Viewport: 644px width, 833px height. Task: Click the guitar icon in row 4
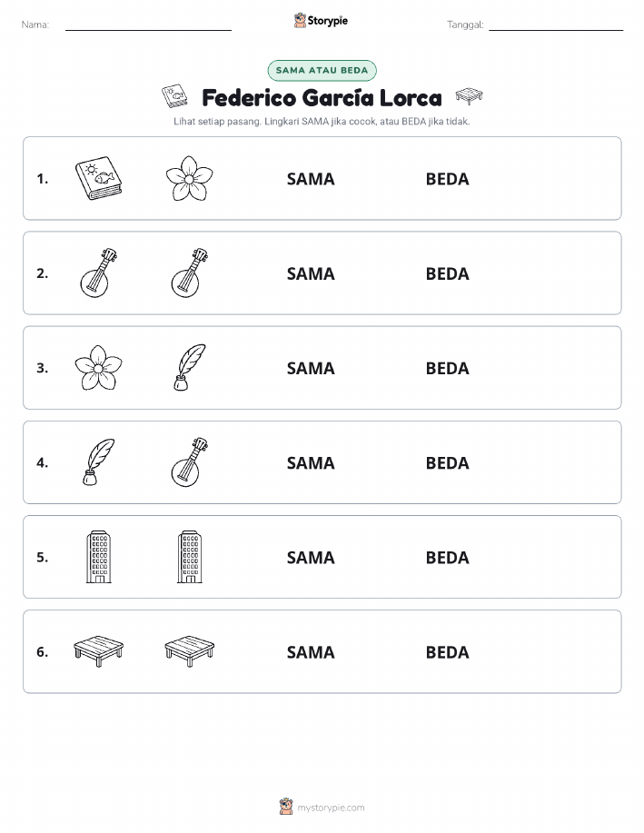coord(189,461)
